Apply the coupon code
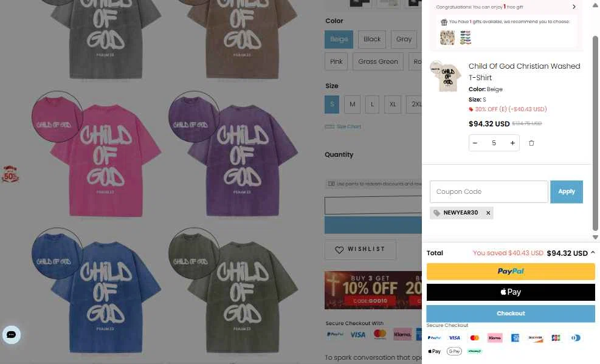The width and height of the screenshot is (600, 364). (x=567, y=191)
